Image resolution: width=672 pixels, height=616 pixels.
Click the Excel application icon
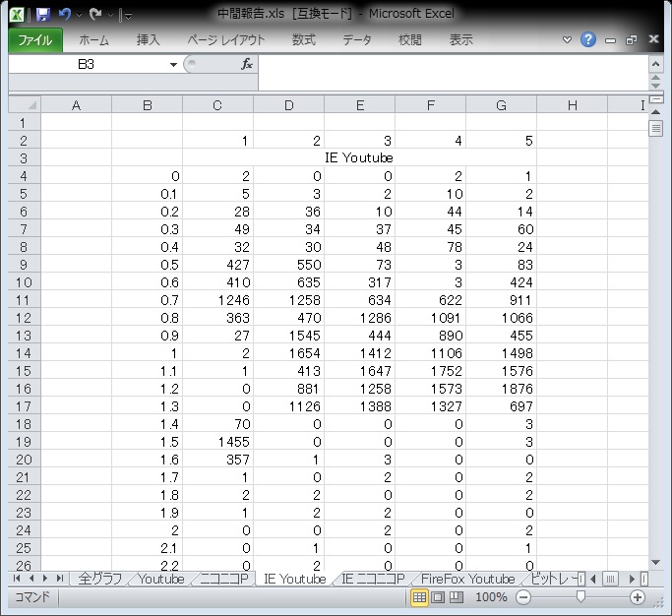coord(17,15)
